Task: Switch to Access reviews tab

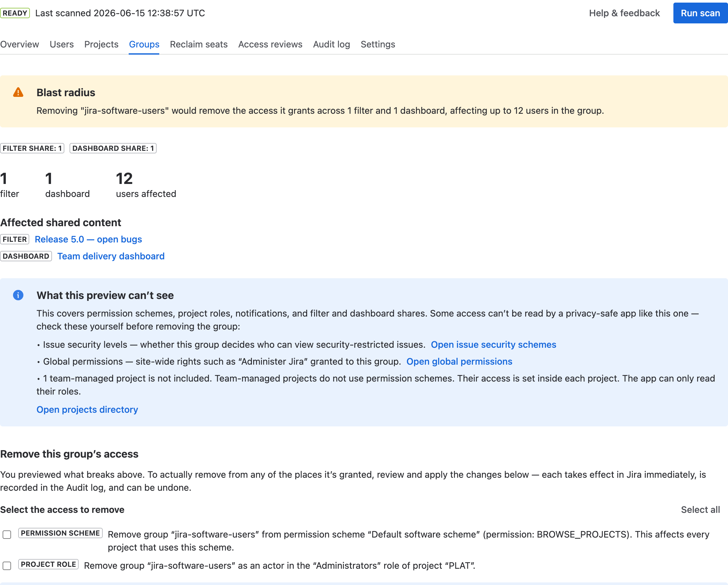Action: [x=270, y=44]
